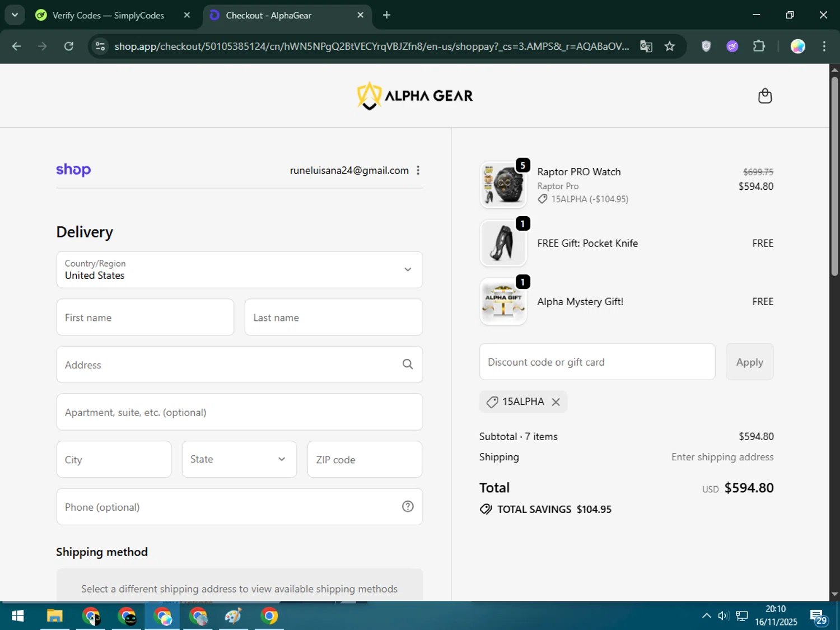Open a new browser tab
The height and width of the screenshot is (630, 840).
click(386, 15)
